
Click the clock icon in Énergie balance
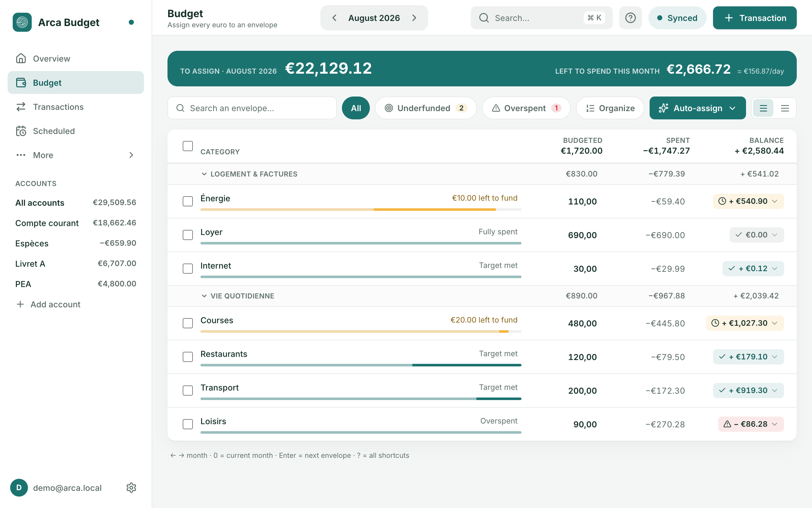(722, 201)
